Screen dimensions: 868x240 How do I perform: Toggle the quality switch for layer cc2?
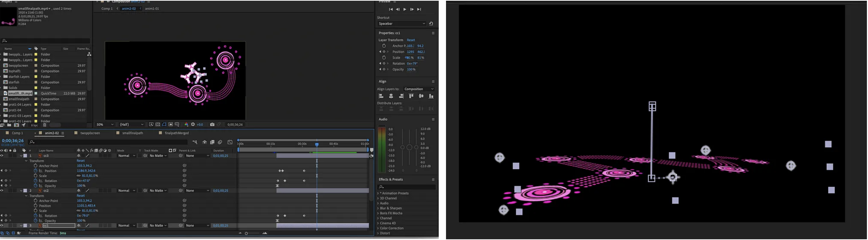[x=87, y=191]
